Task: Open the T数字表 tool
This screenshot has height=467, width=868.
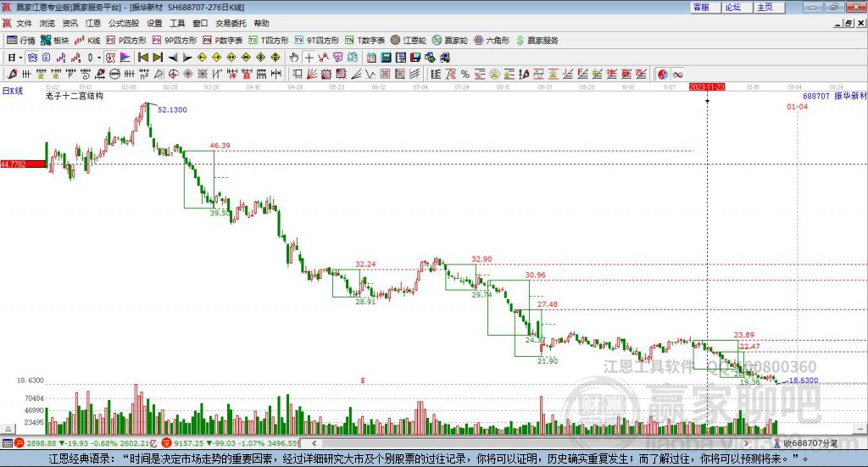Action: (364, 41)
